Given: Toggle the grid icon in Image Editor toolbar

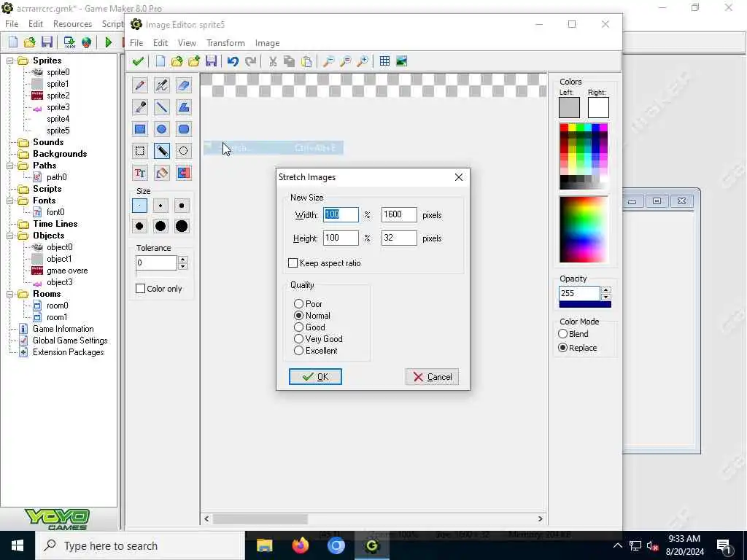Looking at the screenshot, I should 384,61.
